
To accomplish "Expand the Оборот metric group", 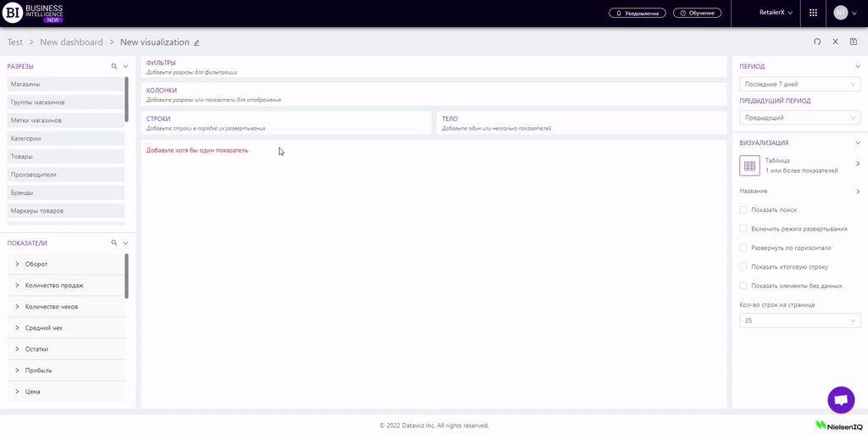I will point(18,264).
